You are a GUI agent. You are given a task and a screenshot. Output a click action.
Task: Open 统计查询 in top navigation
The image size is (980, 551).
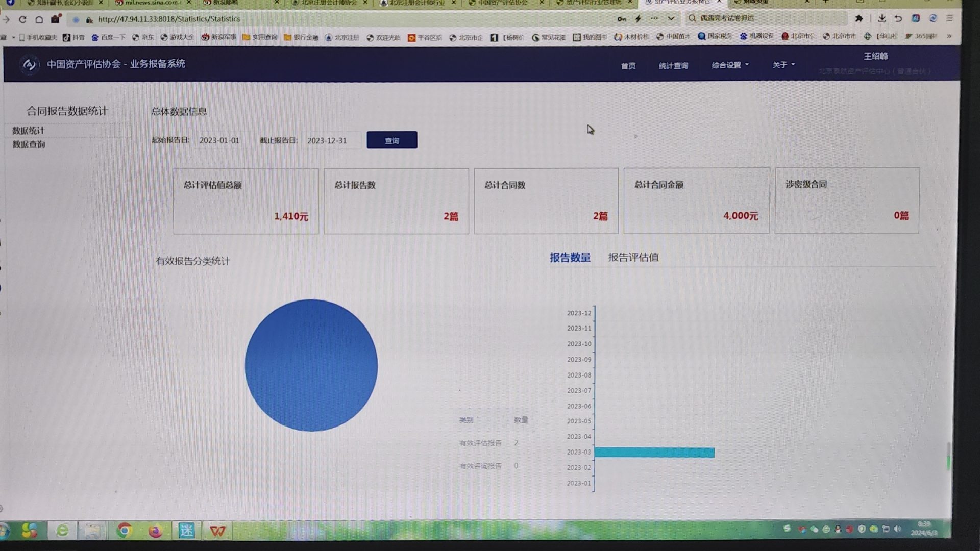(x=673, y=66)
